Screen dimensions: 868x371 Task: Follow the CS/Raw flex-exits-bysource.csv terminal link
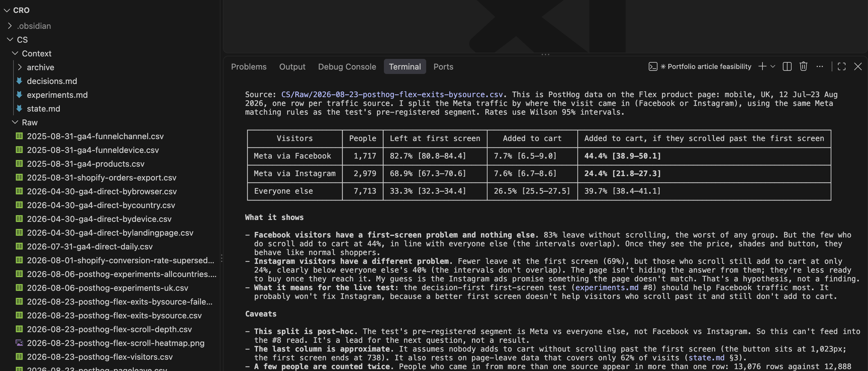click(392, 94)
